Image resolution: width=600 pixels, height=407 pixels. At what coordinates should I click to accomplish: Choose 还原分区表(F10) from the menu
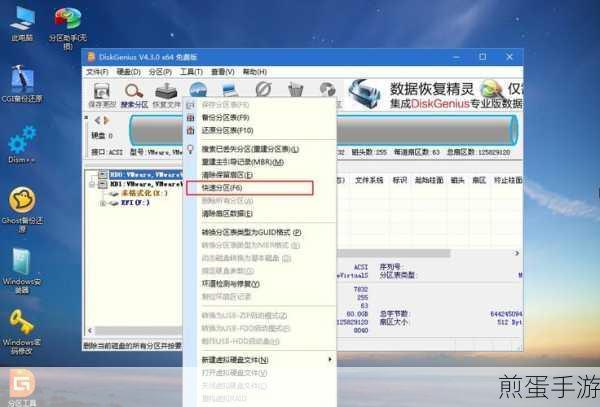tap(261, 130)
